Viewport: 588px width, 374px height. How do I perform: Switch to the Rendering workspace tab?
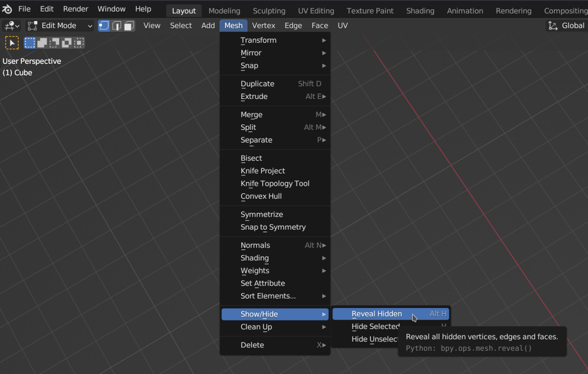tap(514, 11)
